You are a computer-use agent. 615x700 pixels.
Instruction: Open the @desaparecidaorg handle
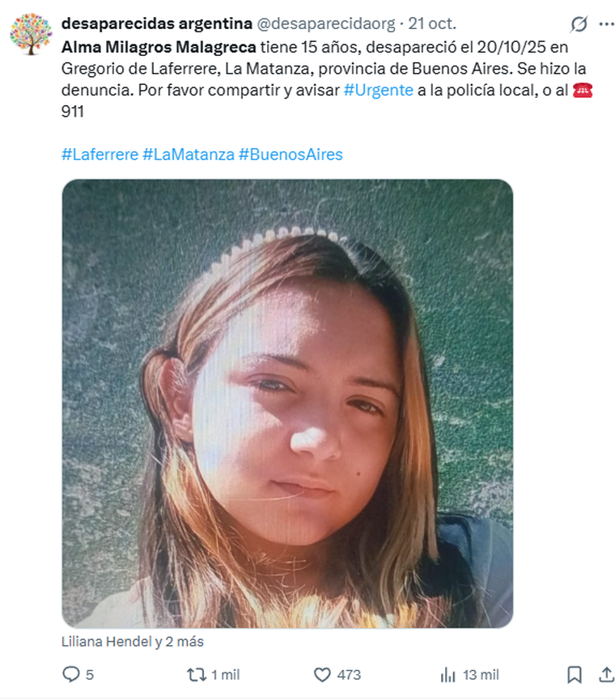(x=326, y=23)
